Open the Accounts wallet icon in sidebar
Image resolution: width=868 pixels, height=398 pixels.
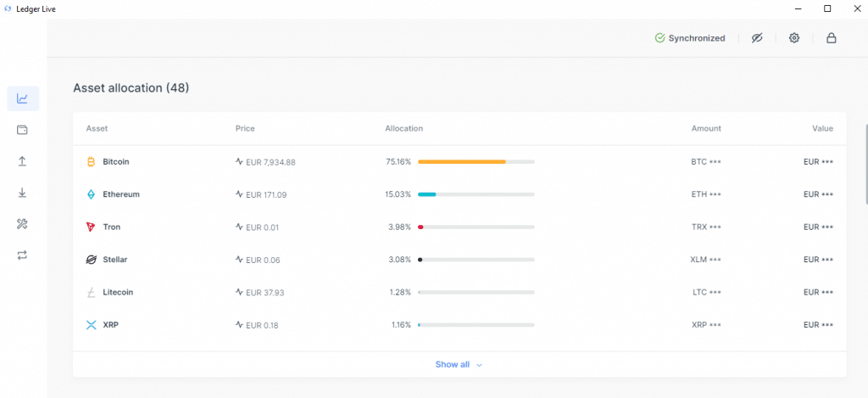tap(22, 130)
